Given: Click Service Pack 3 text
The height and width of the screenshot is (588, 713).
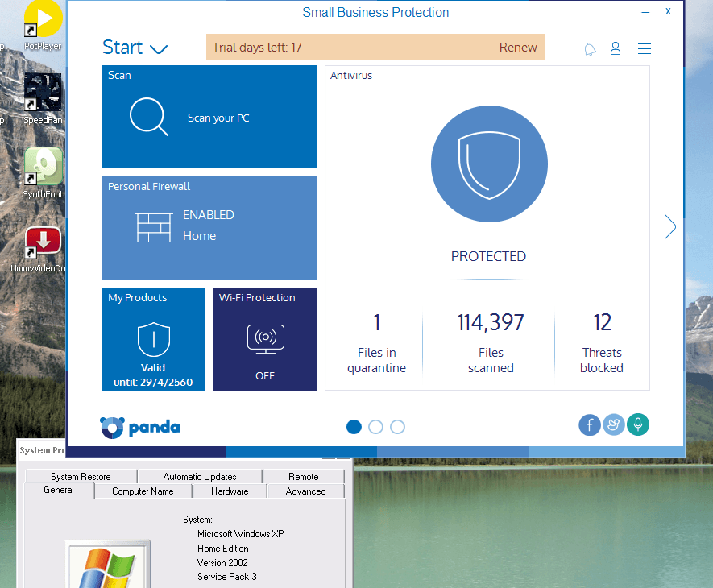Looking at the screenshot, I should 227,577.
